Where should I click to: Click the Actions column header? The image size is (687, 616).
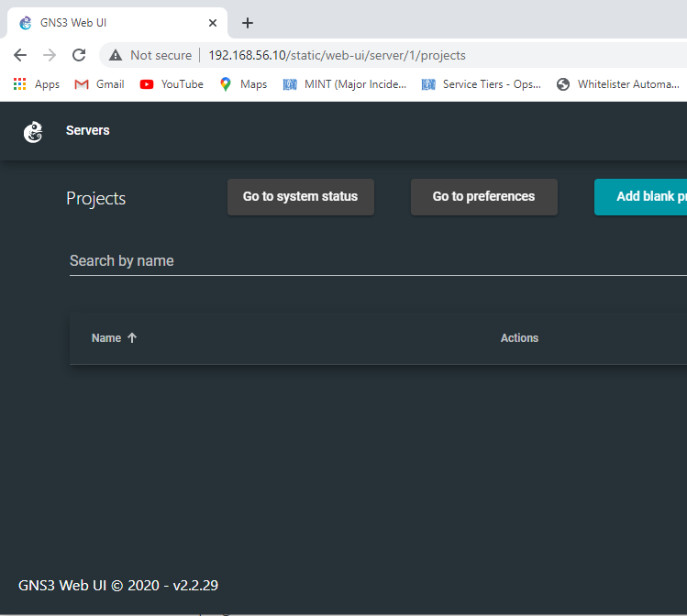point(520,338)
